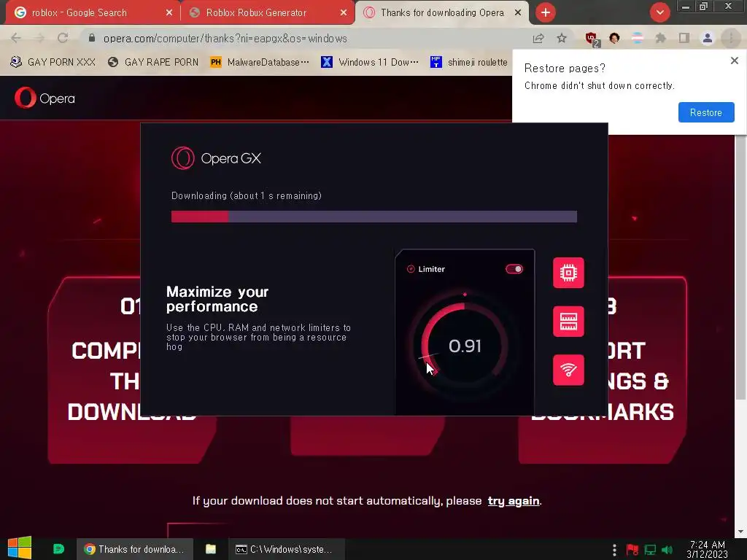Close the Roblox Robux Generator tab

point(344,13)
